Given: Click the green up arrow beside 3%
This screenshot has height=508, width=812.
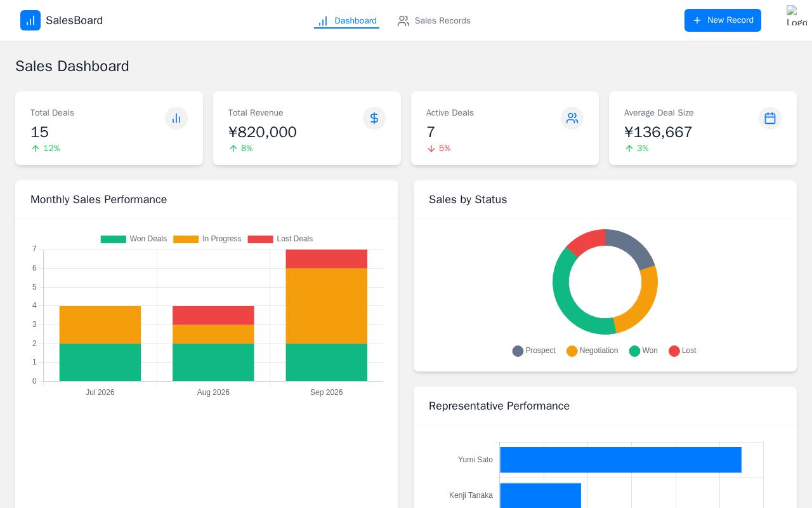Looking at the screenshot, I should (629, 149).
